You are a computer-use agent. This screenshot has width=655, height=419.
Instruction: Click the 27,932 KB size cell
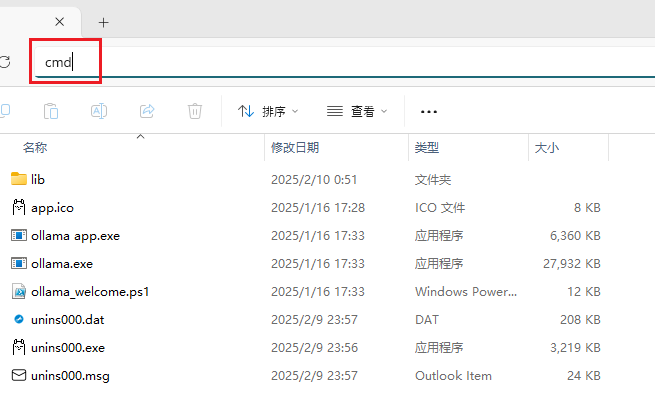click(x=572, y=264)
